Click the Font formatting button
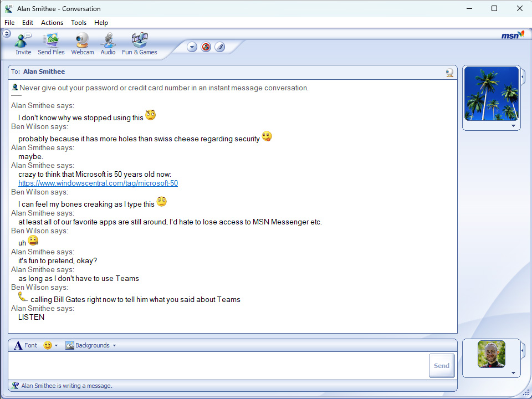The height and width of the screenshot is (399, 532). click(25, 345)
